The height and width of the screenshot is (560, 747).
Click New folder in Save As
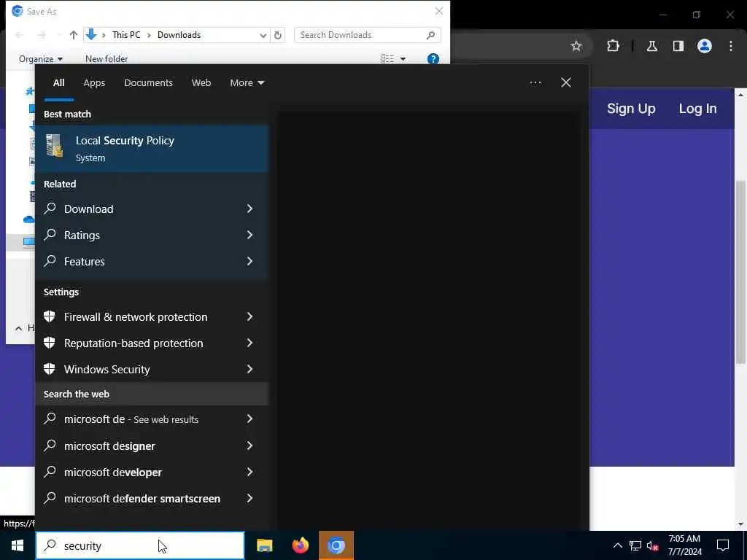pos(107,59)
